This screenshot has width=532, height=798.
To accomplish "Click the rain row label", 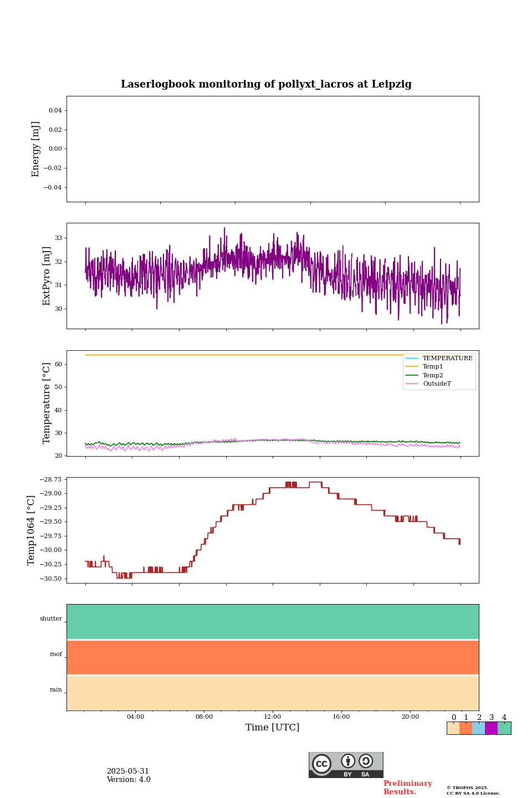I will [56, 690].
